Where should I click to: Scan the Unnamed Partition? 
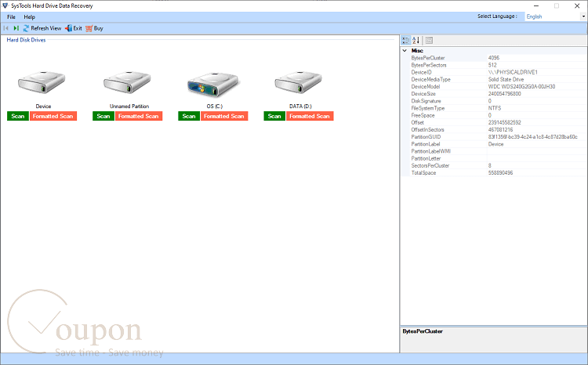pyautogui.click(x=103, y=116)
